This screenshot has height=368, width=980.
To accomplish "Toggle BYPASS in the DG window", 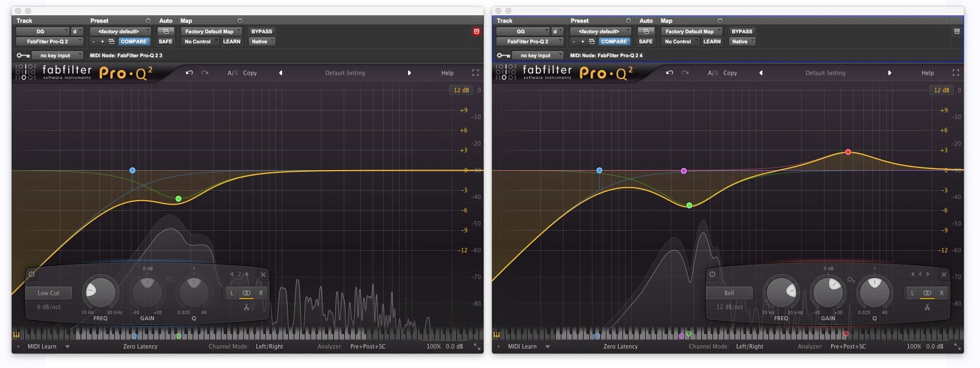I will tap(262, 32).
